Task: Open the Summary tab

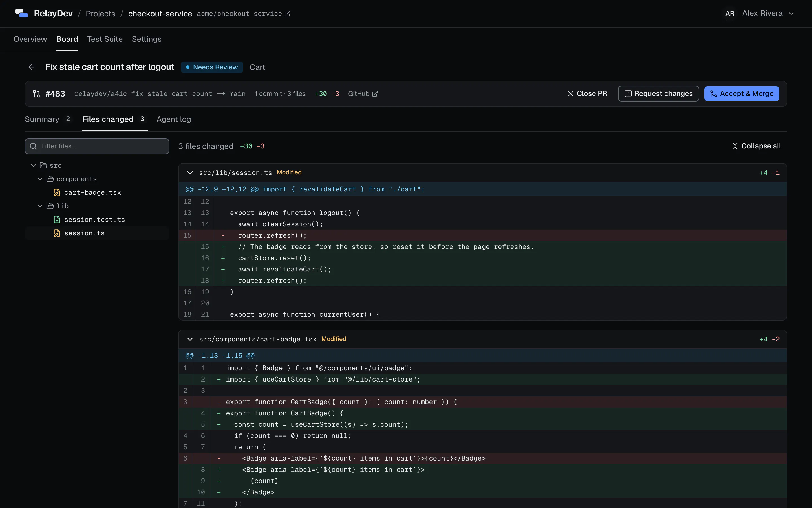Action: click(x=49, y=119)
